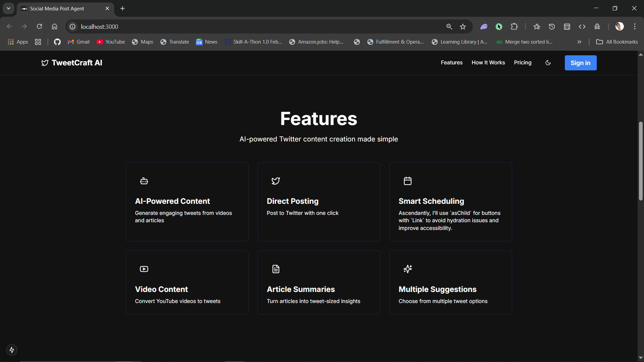This screenshot has width=644, height=362.
Task: Open the All Bookmarks folder
Action: (617, 42)
